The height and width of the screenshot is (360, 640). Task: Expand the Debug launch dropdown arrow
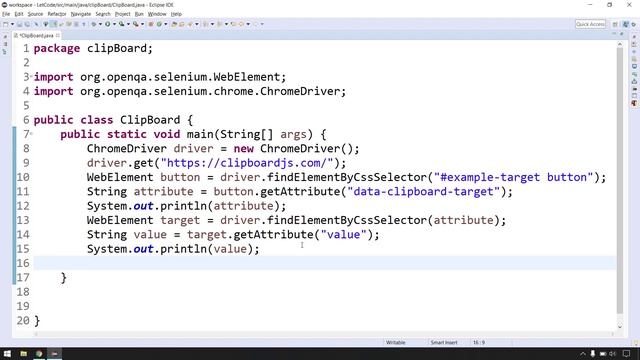(x=100, y=24)
